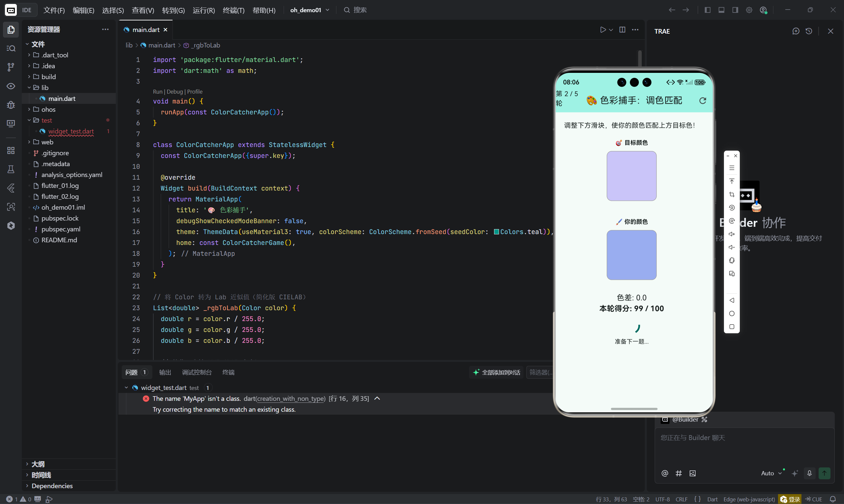The image size is (844, 504).
Task: Open the Extensions grid icon in sidebar
Action: (11, 150)
